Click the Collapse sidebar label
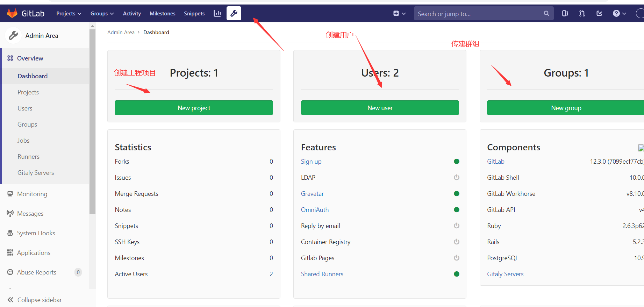Screen dimensions: 644x307 (40, 300)
